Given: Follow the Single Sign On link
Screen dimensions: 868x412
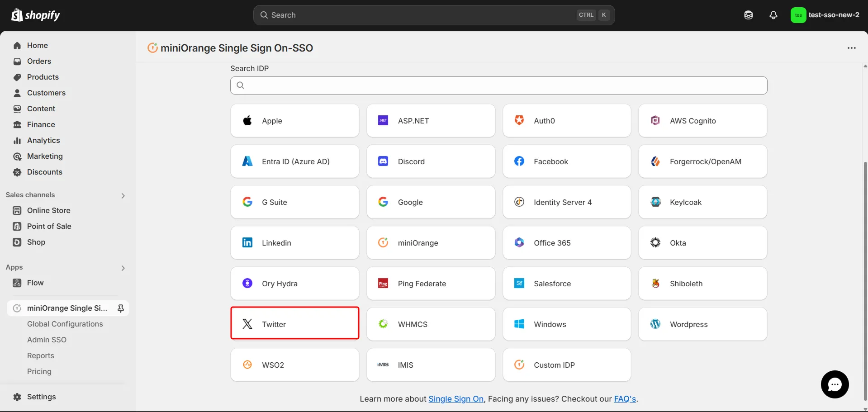Looking at the screenshot, I should pyautogui.click(x=456, y=399).
